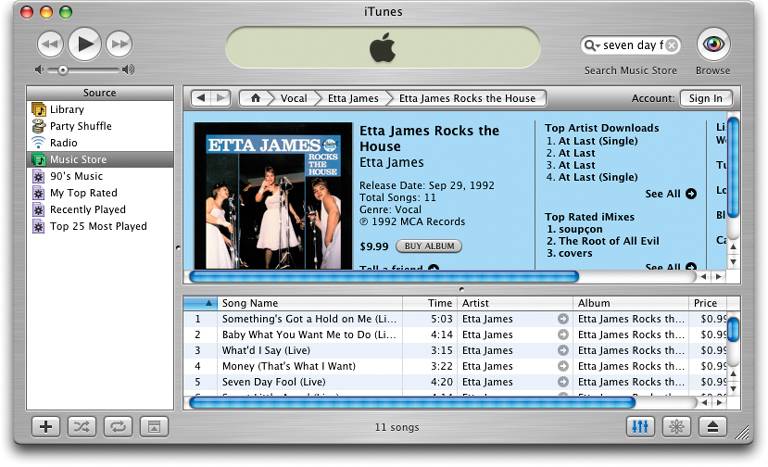Toggle shuffle playback

pyautogui.click(x=81, y=426)
